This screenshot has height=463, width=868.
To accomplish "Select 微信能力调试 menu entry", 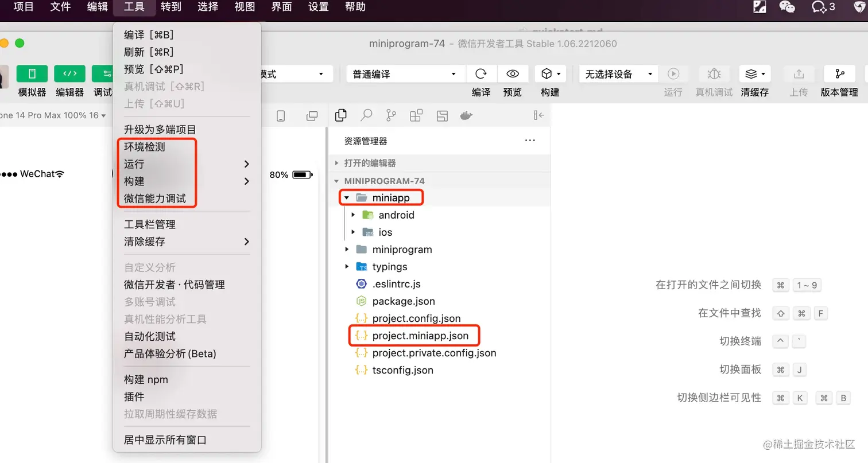I will click(x=187, y=199).
